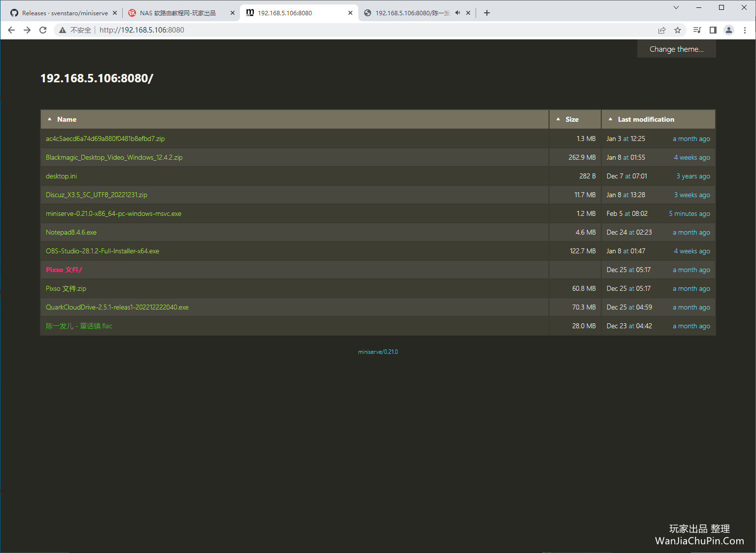The height and width of the screenshot is (553, 756).
Task: Open the media control icon in toolbar
Action: (697, 30)
